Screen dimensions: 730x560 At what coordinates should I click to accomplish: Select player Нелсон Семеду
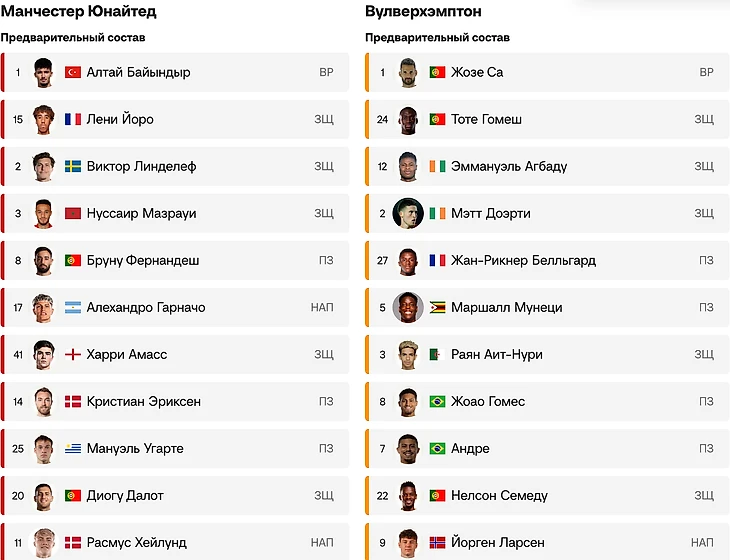tap(548, 495)
